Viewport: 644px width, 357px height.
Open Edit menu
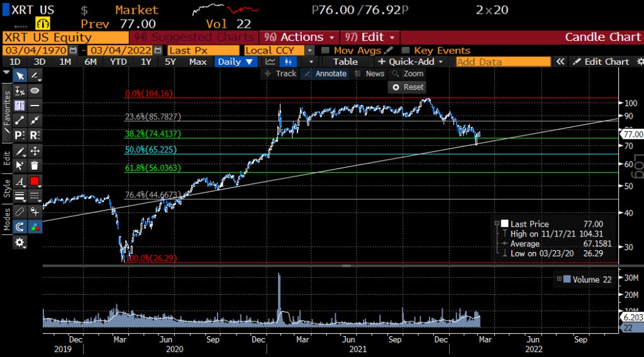(x=370, y=37)
